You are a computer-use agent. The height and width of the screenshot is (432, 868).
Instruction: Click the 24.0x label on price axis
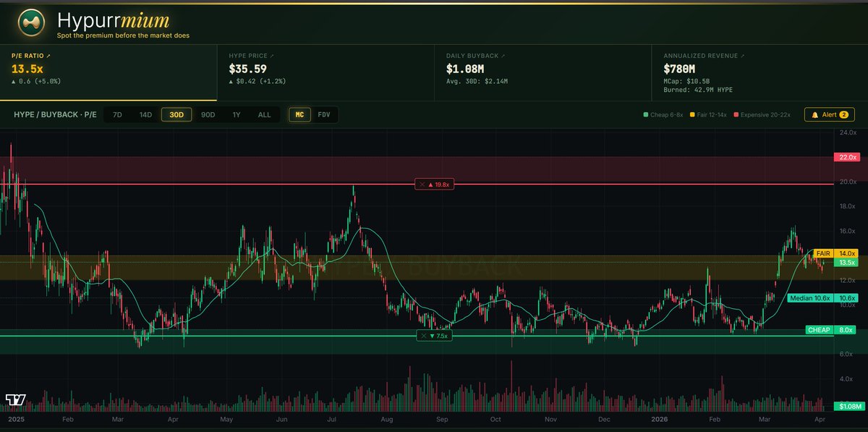848,133
